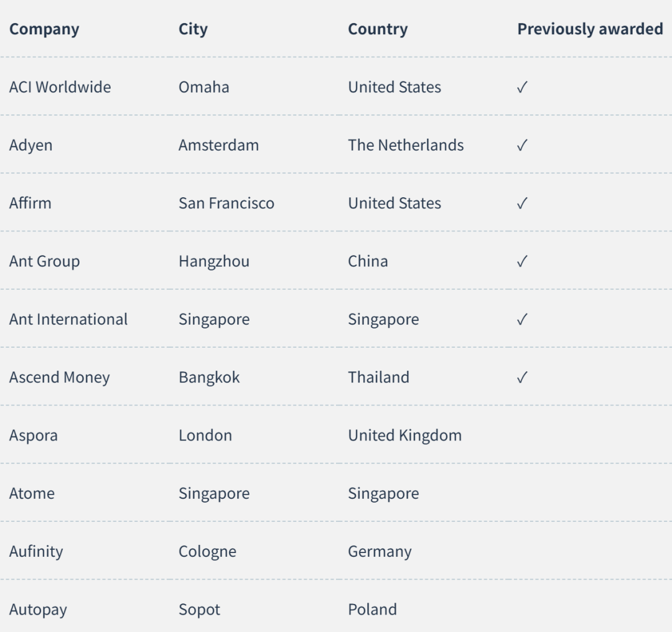Click the ACI Worldwide company name
The image size is (672, 632).
pyautogui.click(x=60, y=87)
